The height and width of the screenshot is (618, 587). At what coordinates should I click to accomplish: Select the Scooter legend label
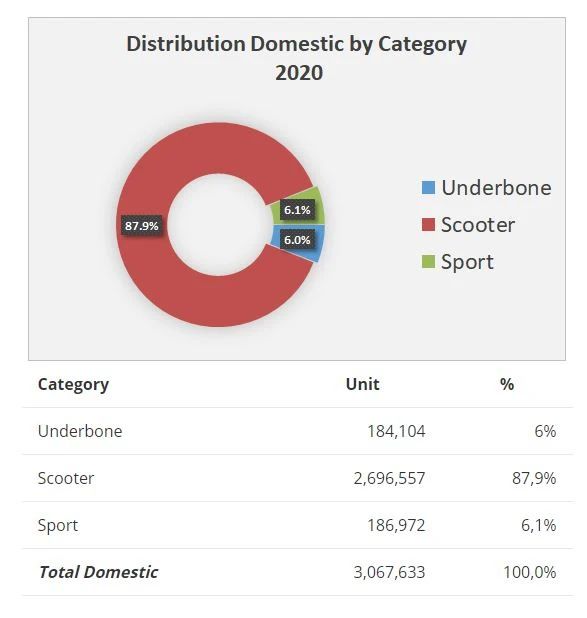click(478, 225)
